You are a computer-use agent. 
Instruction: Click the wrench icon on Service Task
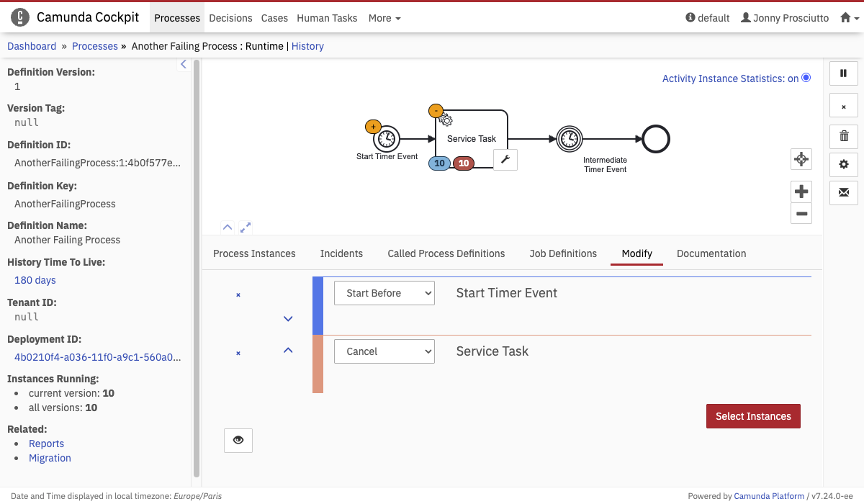coord(505,160)
